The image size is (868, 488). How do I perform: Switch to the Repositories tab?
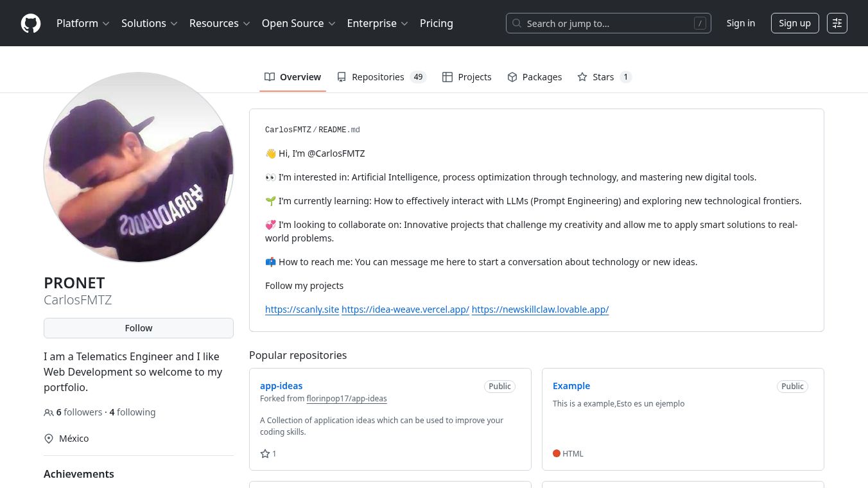click(381, 77)
